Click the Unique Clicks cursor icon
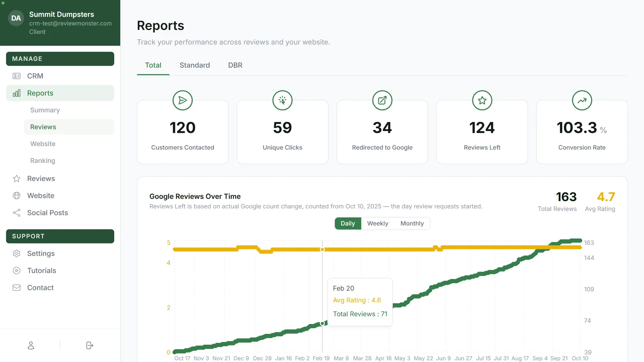The height and width of the screenshot is (362, 644). tap(283, 100)
